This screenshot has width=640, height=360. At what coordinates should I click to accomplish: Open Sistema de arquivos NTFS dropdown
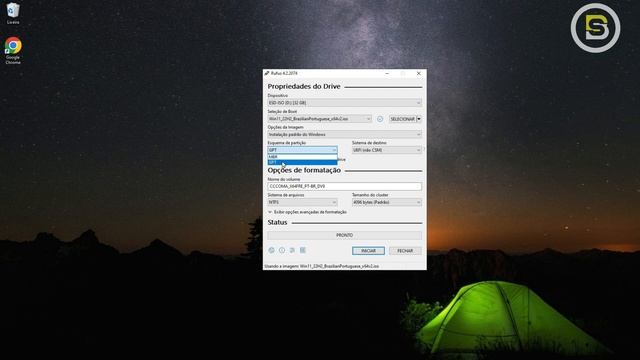pos(302,202)
